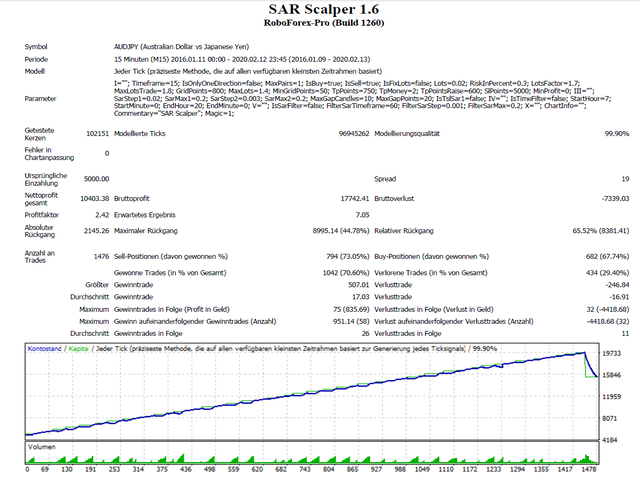Click average losing trade value -16.91
This screenshot has height=480, width=640.
[x=619, y=297]
